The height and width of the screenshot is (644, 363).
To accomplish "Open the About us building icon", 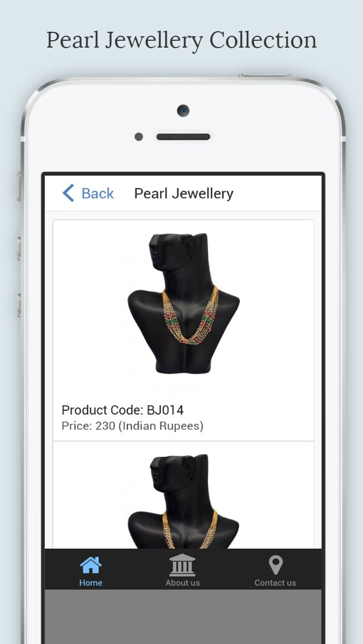I will click(x=182, y=565).
